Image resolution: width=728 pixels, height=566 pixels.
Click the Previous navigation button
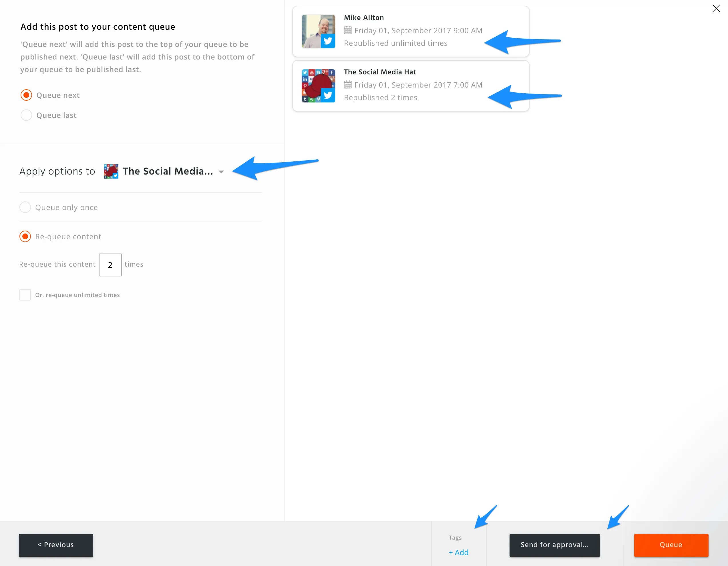point(56,544)
